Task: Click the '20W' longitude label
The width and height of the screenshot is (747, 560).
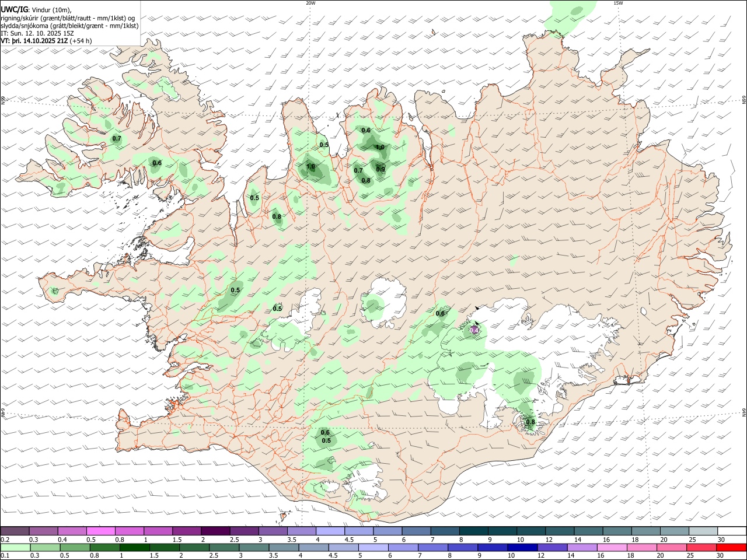Action: tap(310, 3)
